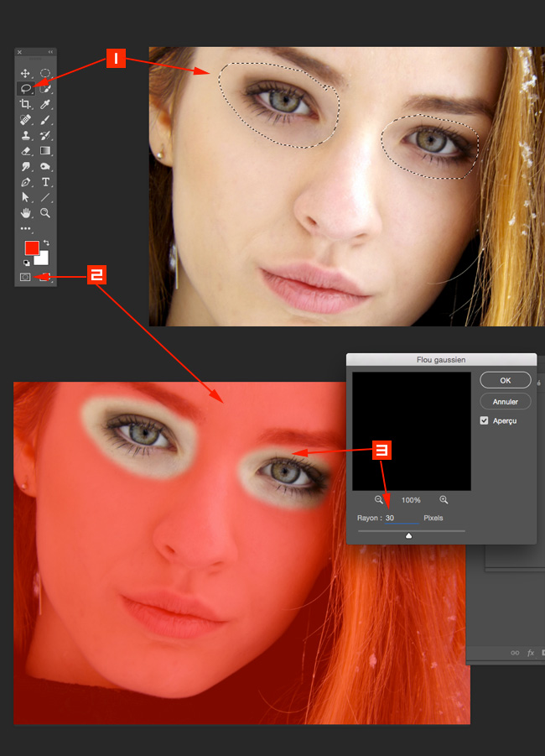Image resolution: width=545 pixels, height=756 pixels.
Task: Click the red foreground color swatch
Action: click(31, 248)
